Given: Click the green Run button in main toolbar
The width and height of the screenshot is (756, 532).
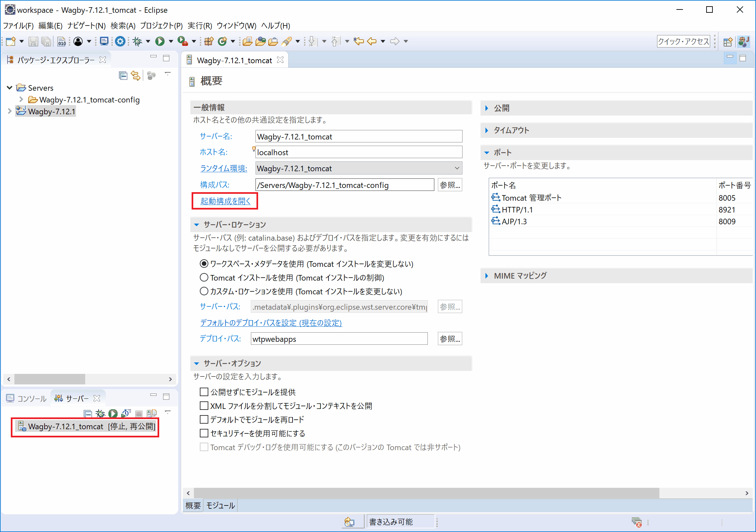Looking at the screenshot, I should (160, 41).
